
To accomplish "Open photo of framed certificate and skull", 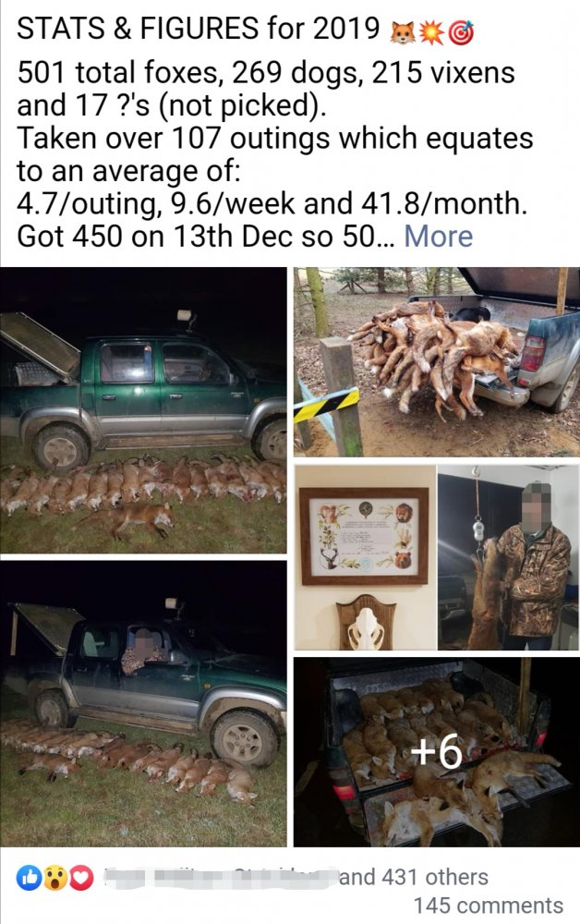I will pyautogui.click(x=365, y=557).
